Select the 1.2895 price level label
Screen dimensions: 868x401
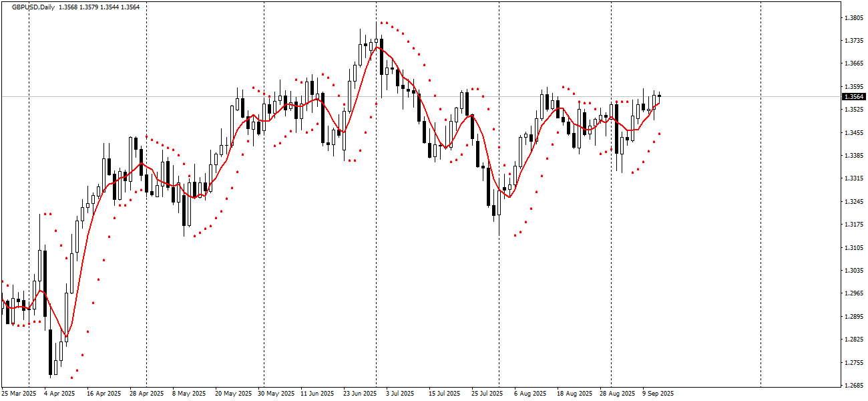tap(853, 317)
